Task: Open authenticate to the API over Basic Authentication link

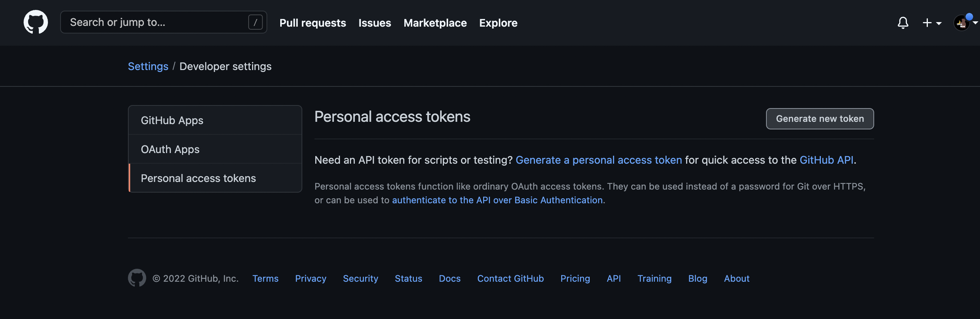Action: pyautogui.click(x=497, y=200)
